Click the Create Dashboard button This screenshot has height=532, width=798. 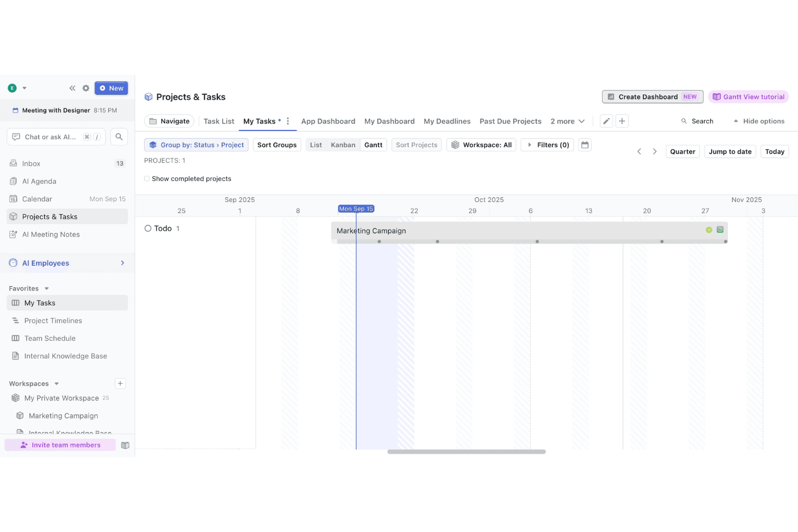point(652,97)
